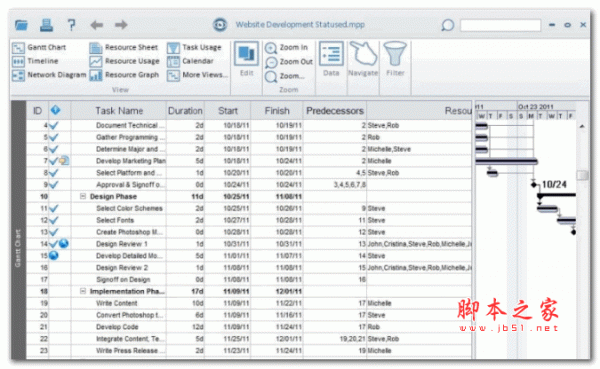Select the 'Write Content' task

click(117, 303)
